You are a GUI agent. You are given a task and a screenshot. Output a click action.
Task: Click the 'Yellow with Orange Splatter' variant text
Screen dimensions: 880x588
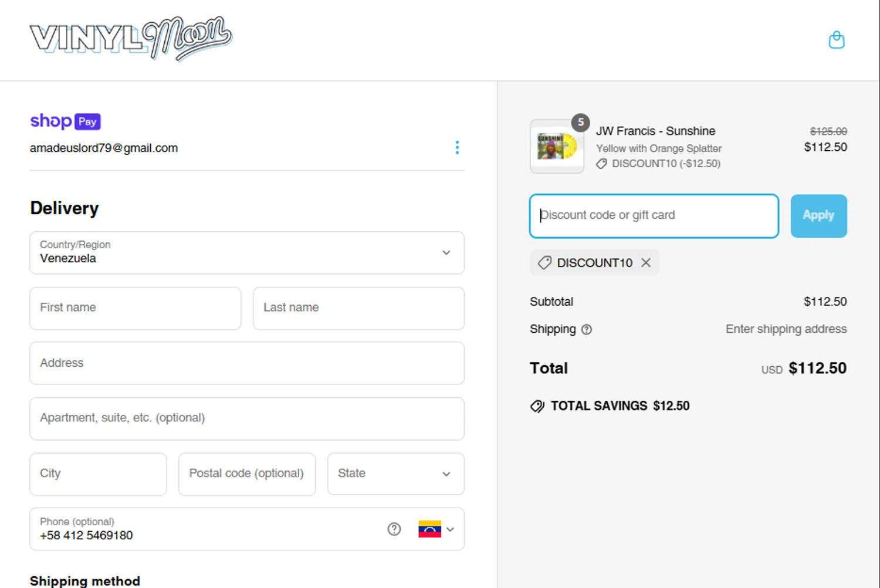click(659, 148)
